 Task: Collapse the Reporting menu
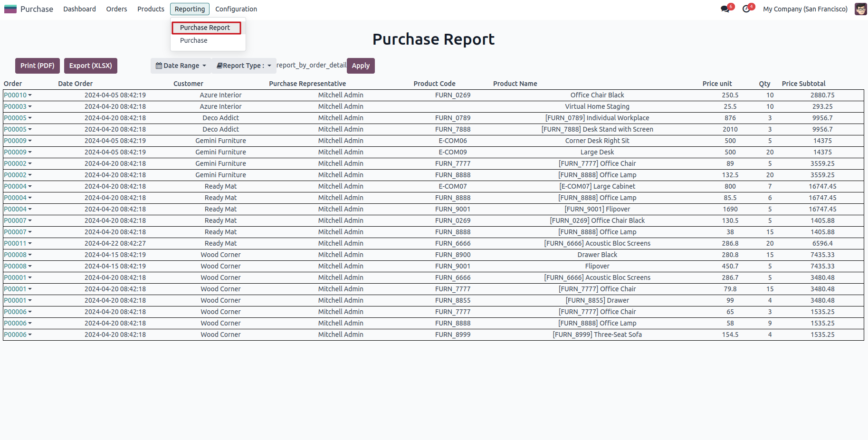tap(190, 9)
